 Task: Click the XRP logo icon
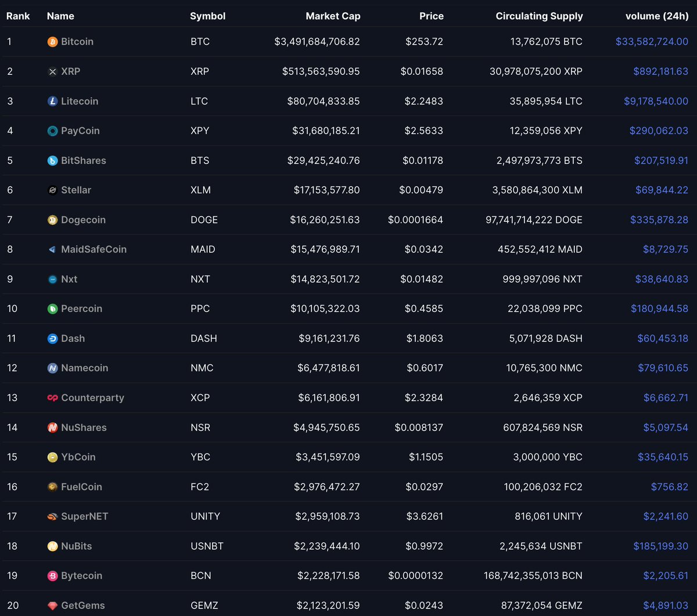coord(52,71)
